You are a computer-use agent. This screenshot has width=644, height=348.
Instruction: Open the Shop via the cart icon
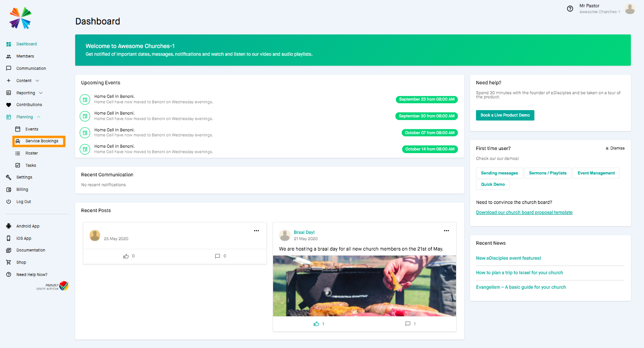click(x=9, y=262)
